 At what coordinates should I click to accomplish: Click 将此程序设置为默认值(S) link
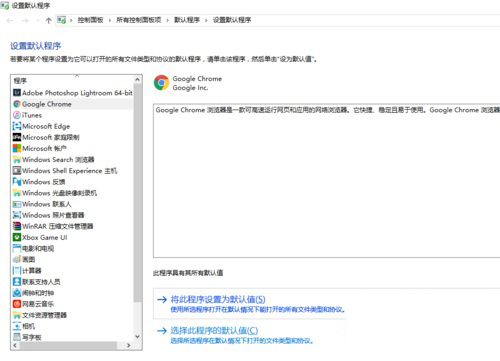tap(218, 299)
